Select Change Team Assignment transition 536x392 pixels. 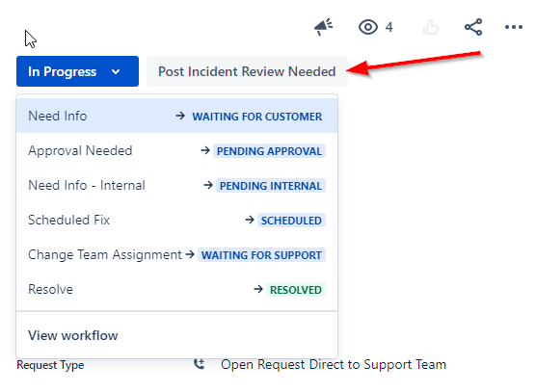coord(177,254)
